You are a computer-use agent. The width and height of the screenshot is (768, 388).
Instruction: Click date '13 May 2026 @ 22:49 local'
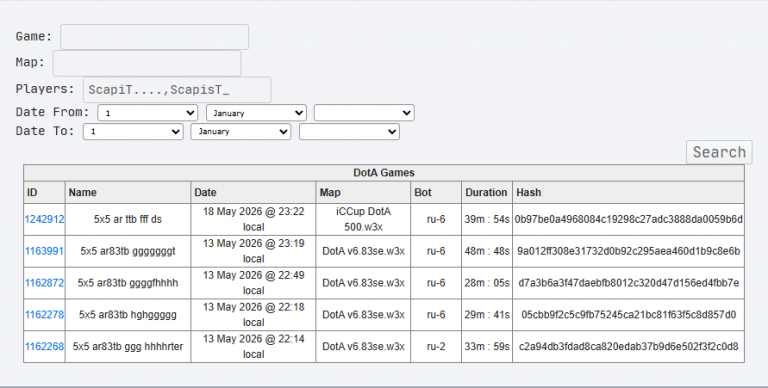click(x=254, y=283)
